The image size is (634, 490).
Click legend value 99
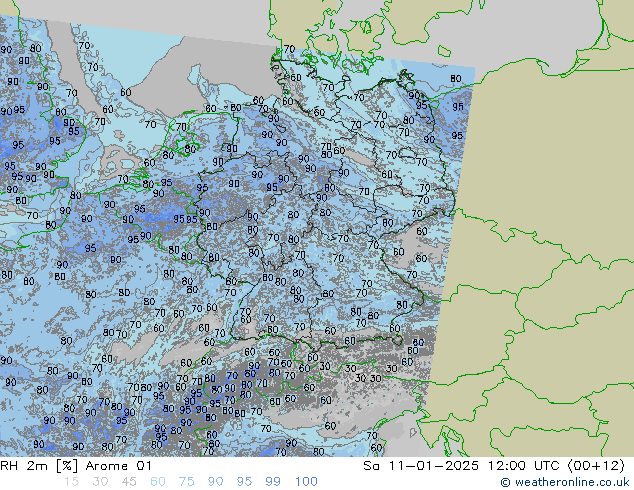(x=273, y=482)
